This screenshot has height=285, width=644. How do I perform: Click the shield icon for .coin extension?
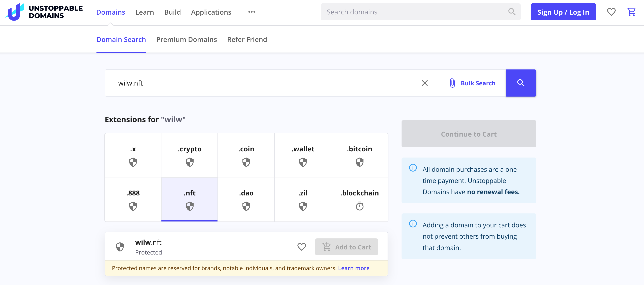click(246, 162)
